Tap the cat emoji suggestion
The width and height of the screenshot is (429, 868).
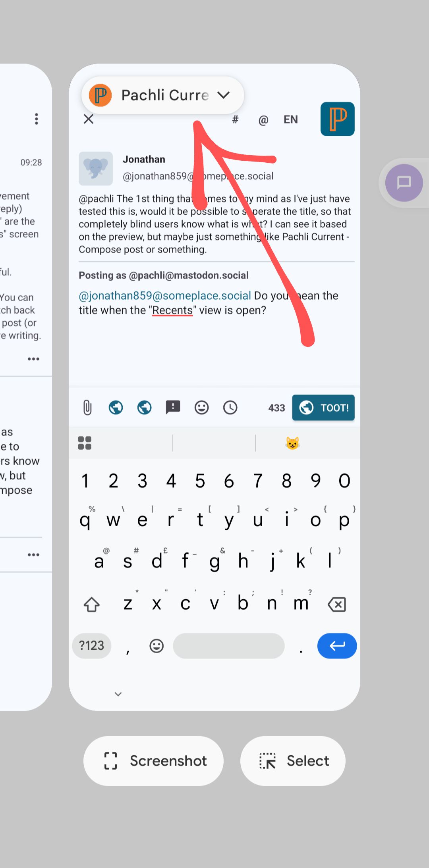[292, 443]
